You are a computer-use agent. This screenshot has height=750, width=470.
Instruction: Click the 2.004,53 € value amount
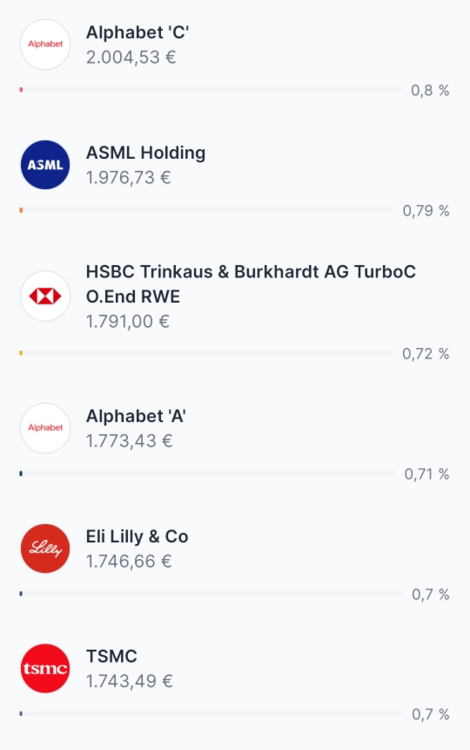(x=131, y=57)
